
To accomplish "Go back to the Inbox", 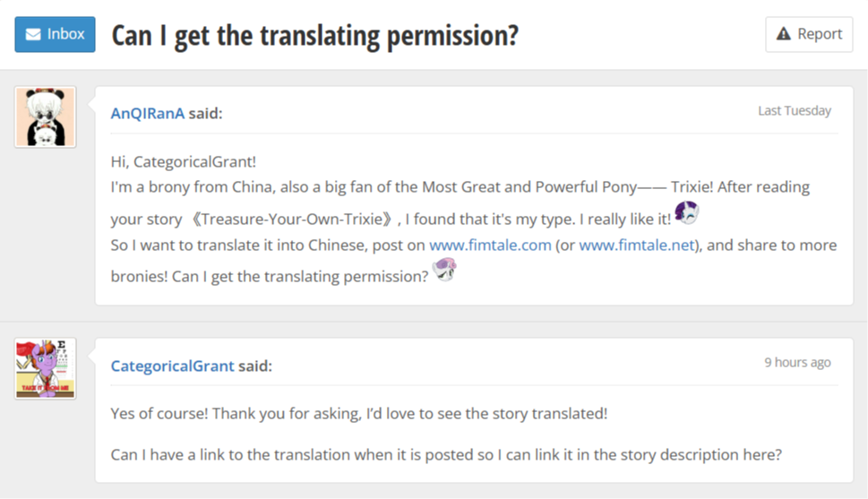I will pos(56,35).
